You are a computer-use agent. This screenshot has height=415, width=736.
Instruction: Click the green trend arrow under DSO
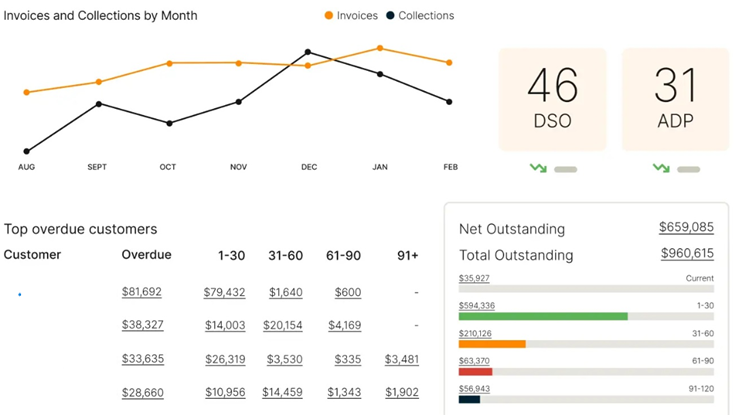[538, 168]
